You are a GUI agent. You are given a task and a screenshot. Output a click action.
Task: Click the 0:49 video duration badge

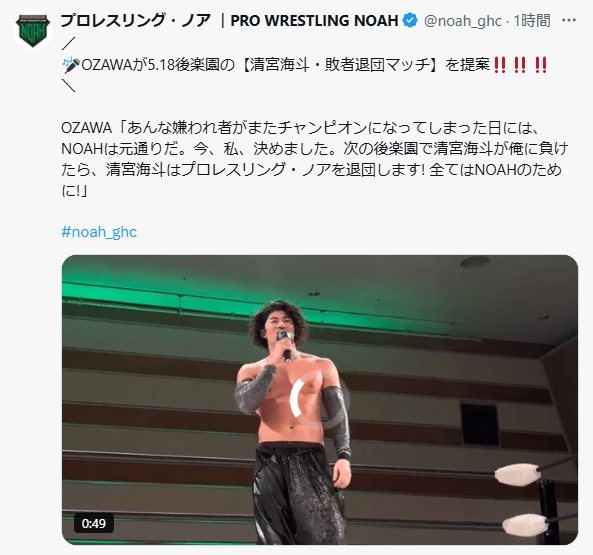point(94,523)
